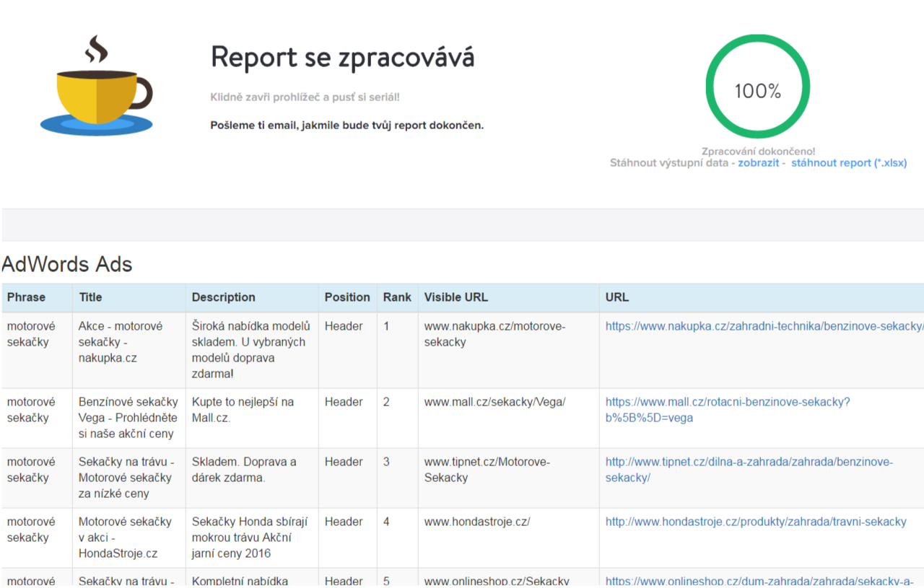The width and height of the screenshot is (924, 588).
Task: Click the 'Rank' column header
Action: pos(397,297)
